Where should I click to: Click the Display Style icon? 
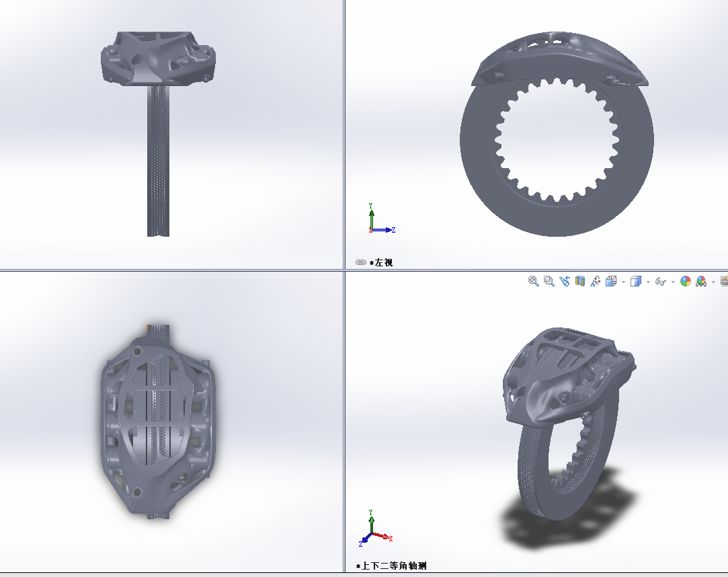636,281
